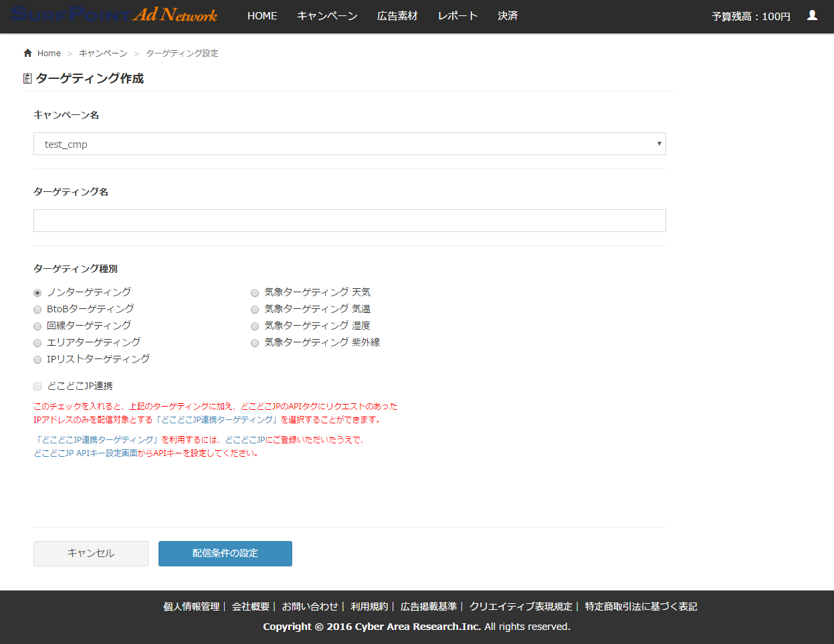The image size is (834, 644).
Task: Select BtoBターゲティング radio option
Action: point(37,310)
